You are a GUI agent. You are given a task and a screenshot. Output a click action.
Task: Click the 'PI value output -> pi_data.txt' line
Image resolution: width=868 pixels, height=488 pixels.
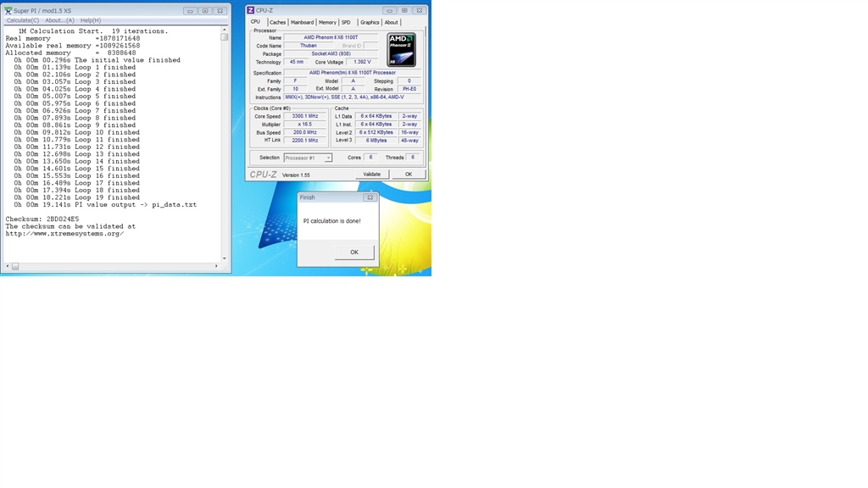coord(105,205)
